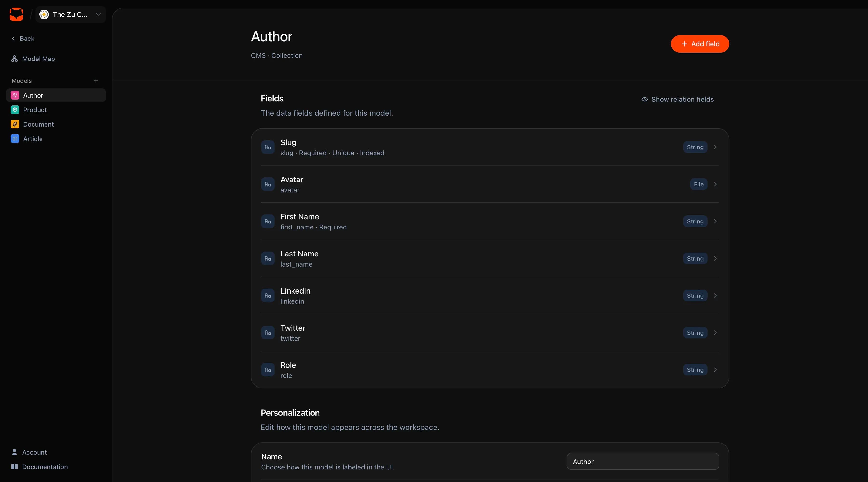Click the LinkedIn field type icon

[268, 295]
